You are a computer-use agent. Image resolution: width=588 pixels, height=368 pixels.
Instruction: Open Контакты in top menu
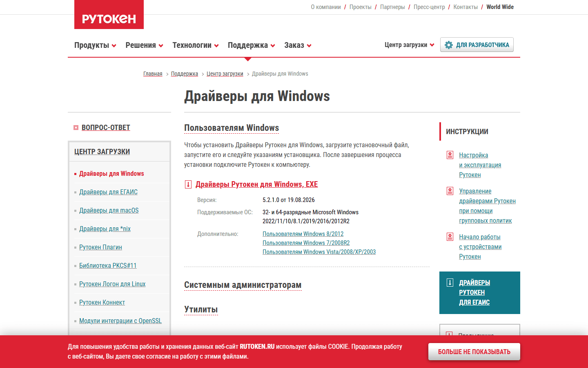(x=465, y=7)
